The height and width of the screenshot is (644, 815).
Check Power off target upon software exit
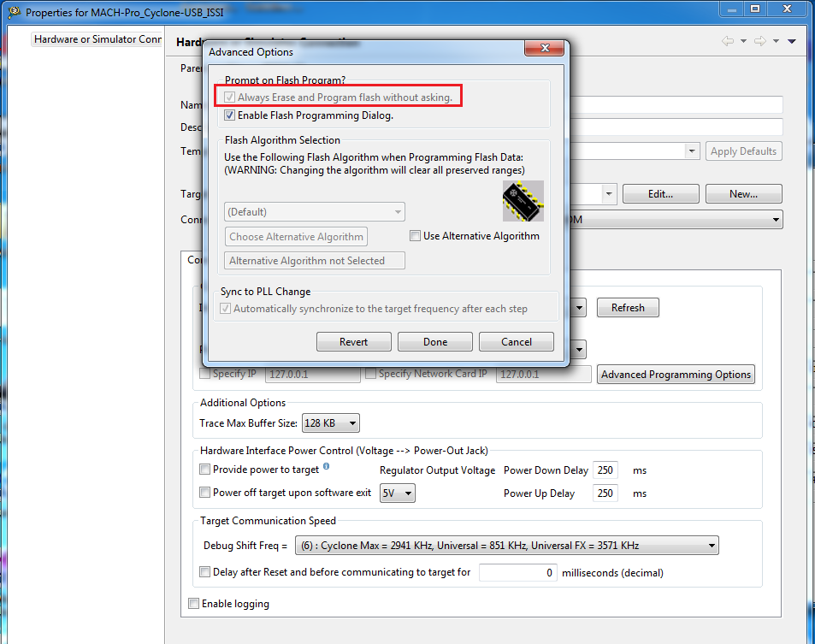pyautogui.click(x=204, y=493)
